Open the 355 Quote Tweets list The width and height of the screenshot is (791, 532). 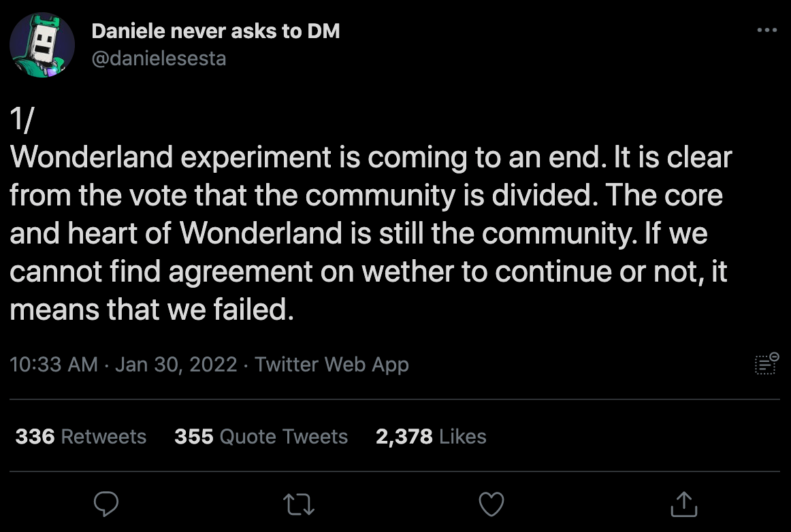pos(261,436)
